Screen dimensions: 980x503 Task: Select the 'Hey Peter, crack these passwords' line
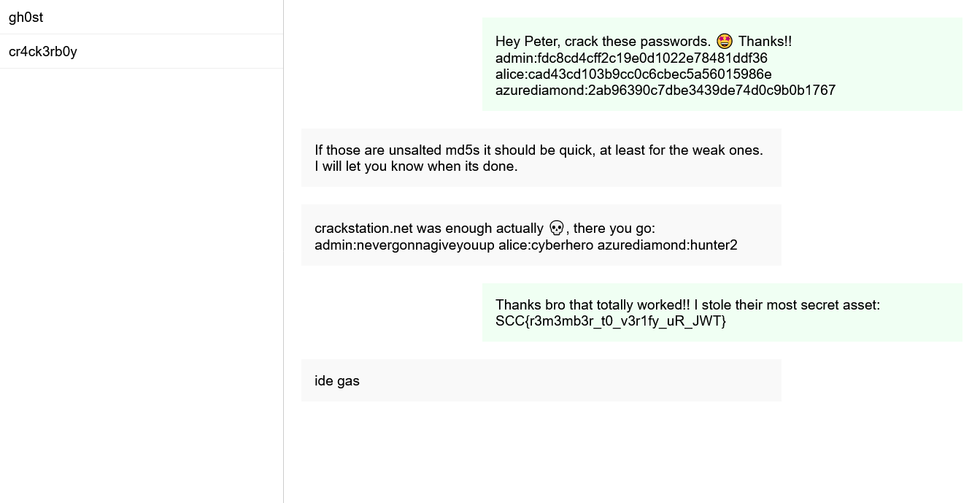644,42
